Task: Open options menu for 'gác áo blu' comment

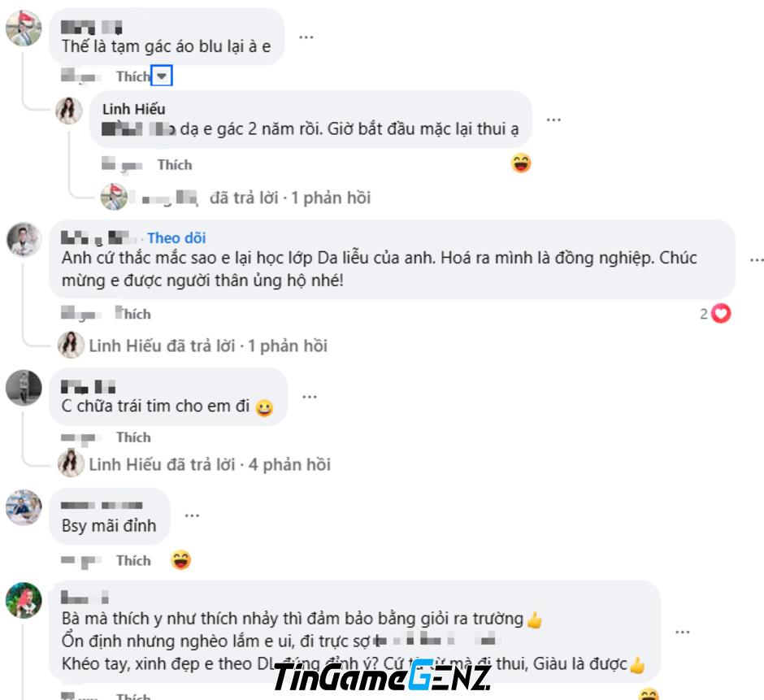Action: click(306, 37)
